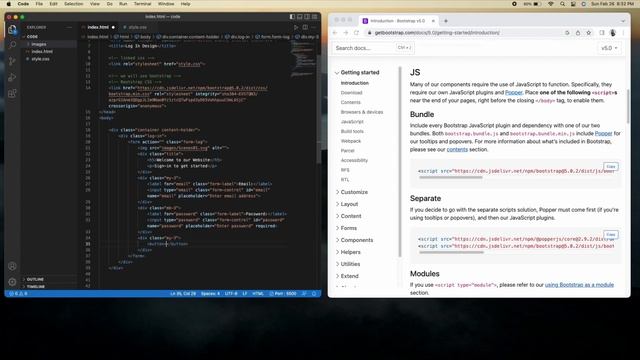Viewport: 640px width, 360px height.
Task: Click notifications bell in VS Code status bar
Action: pos(314,293)
